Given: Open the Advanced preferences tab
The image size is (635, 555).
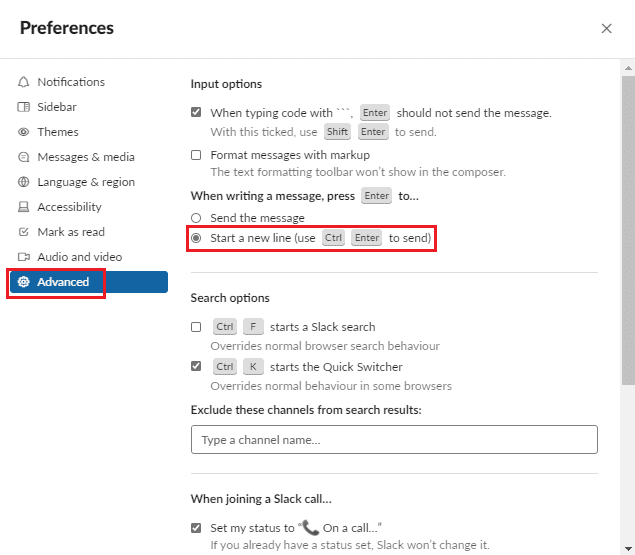Looking at the screenshot, I should (x=63, y=282).
